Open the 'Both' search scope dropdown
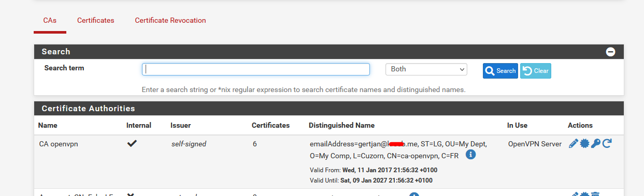This screenshot has width=644, height=196. click(426, 69)
